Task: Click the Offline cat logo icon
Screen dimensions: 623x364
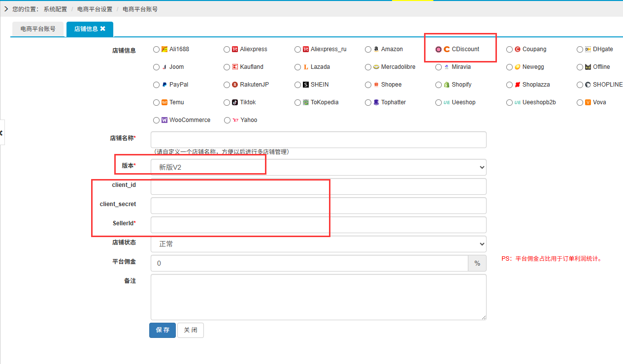Action: [588, 67]
